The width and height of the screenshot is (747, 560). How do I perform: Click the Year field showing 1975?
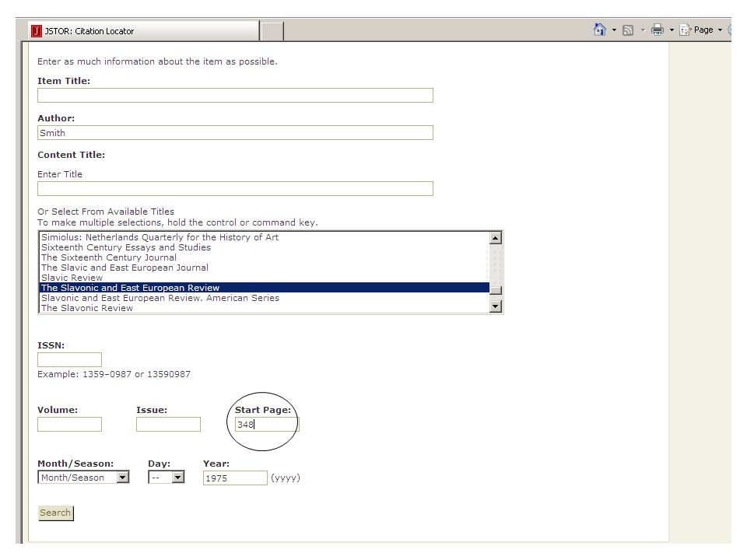235,478
